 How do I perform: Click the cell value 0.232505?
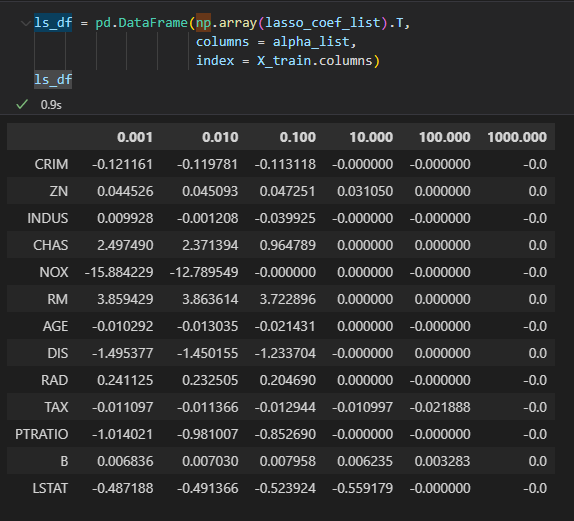point(210,380)
